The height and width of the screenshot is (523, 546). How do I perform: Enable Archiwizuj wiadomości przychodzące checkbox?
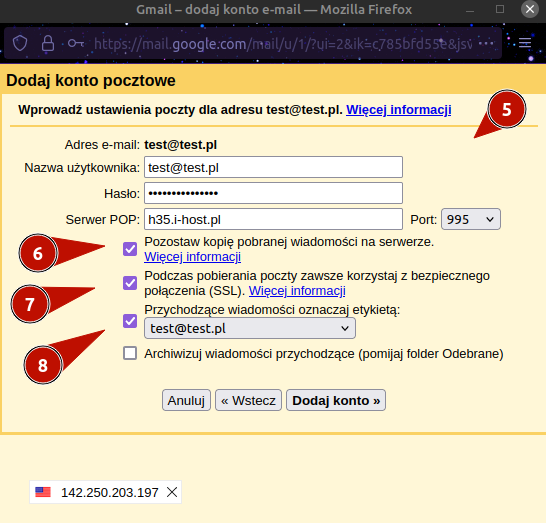coord(130,353)
